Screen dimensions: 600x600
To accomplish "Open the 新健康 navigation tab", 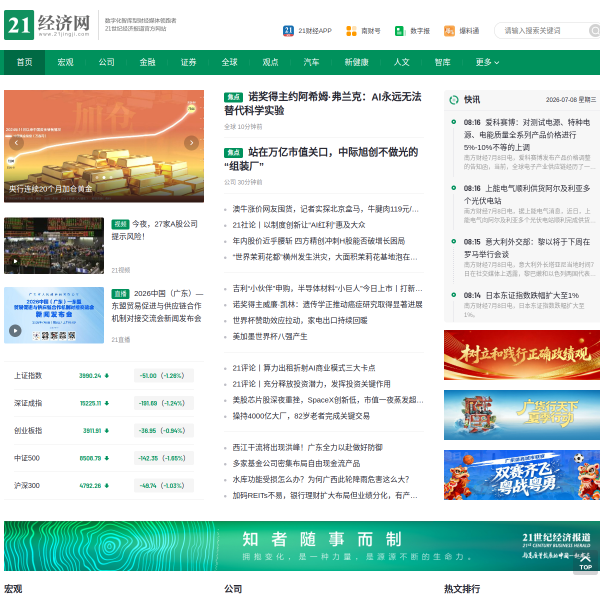I will (356, 62).
